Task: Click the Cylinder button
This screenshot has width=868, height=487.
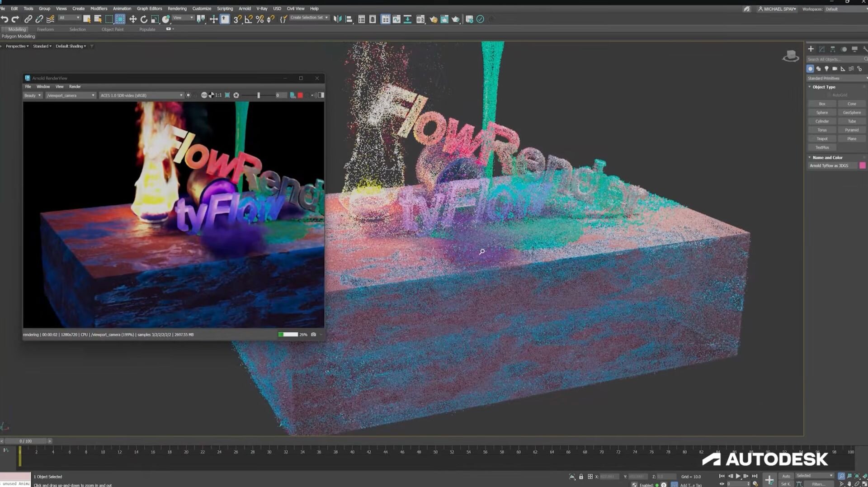Action: 822,121
